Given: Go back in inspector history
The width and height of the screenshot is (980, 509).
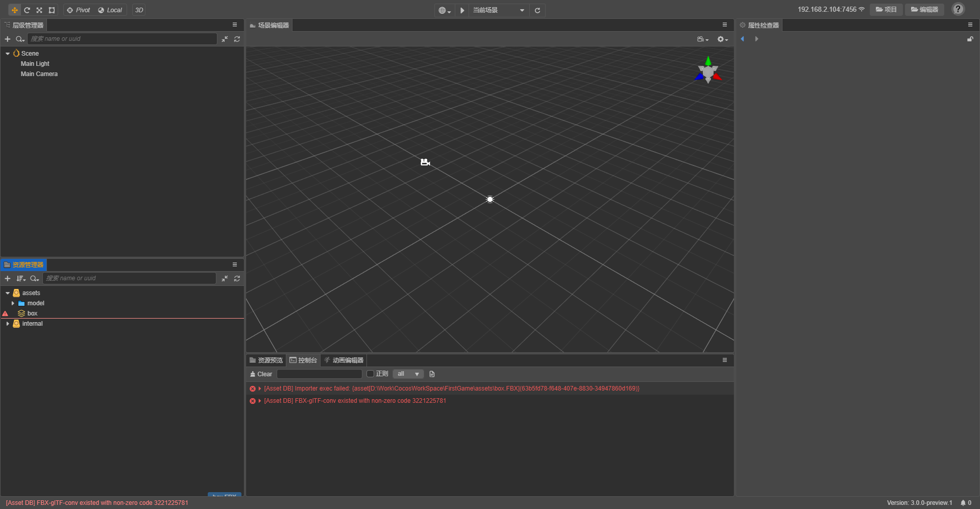Looking at the screenshot, I should coord(743,39).
